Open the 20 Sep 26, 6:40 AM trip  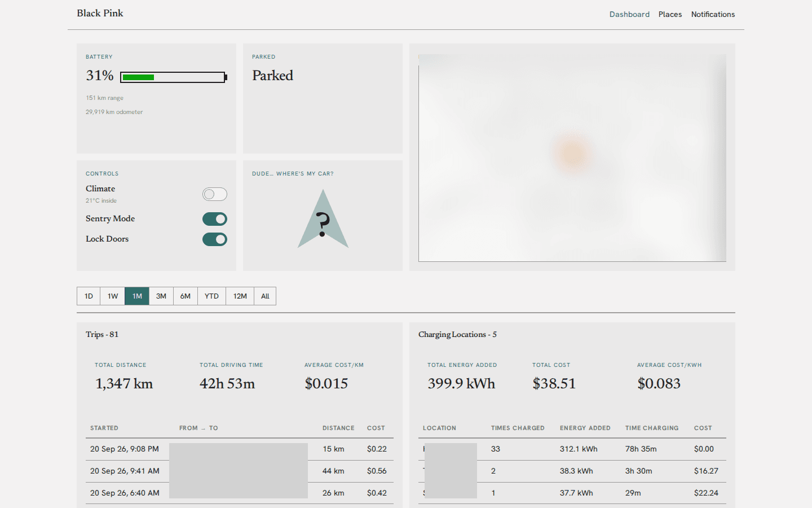tap(240, 493)
